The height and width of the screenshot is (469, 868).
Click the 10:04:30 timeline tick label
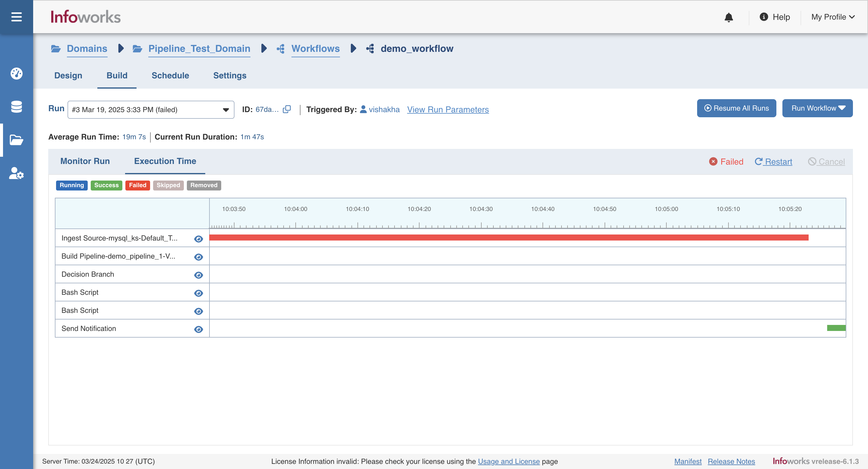(x=481, y=209)
